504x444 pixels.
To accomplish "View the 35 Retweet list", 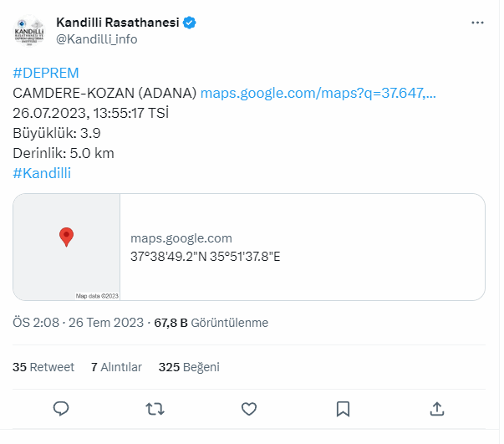I will [43, 367].
